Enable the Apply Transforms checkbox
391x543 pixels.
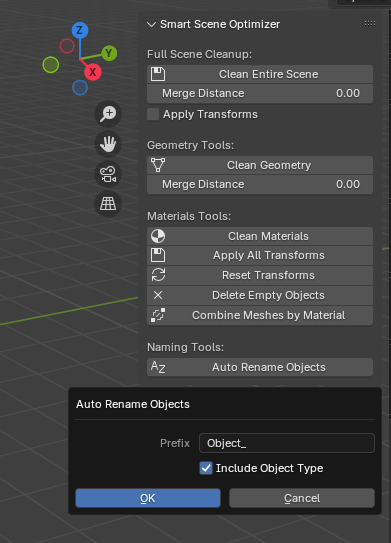coord(153,114)
